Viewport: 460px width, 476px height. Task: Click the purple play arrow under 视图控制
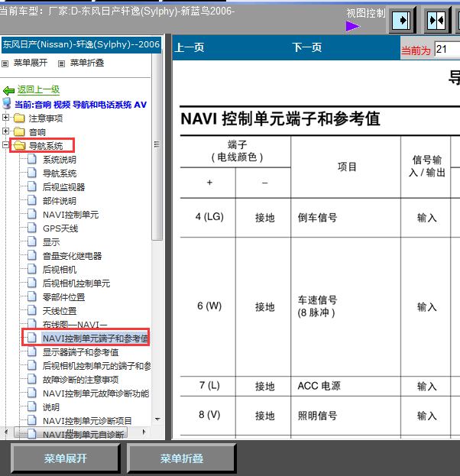click(352, 26)
